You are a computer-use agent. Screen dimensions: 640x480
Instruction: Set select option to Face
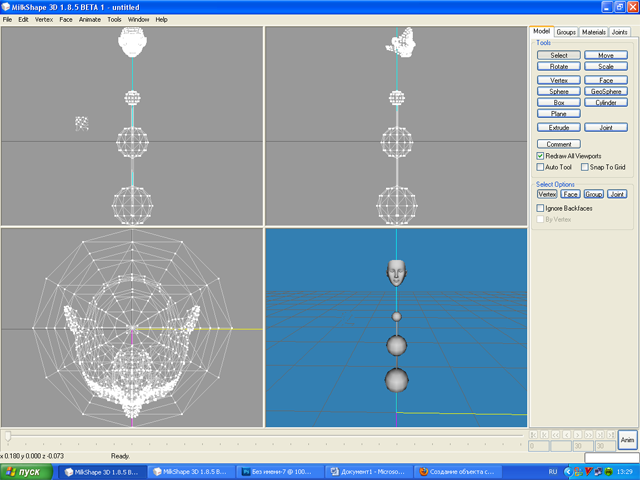(x=570, y=194)
